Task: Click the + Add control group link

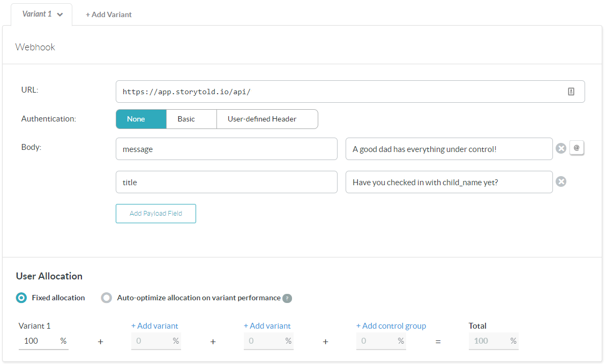Action: pyautogui.click(x=391, y=325)
